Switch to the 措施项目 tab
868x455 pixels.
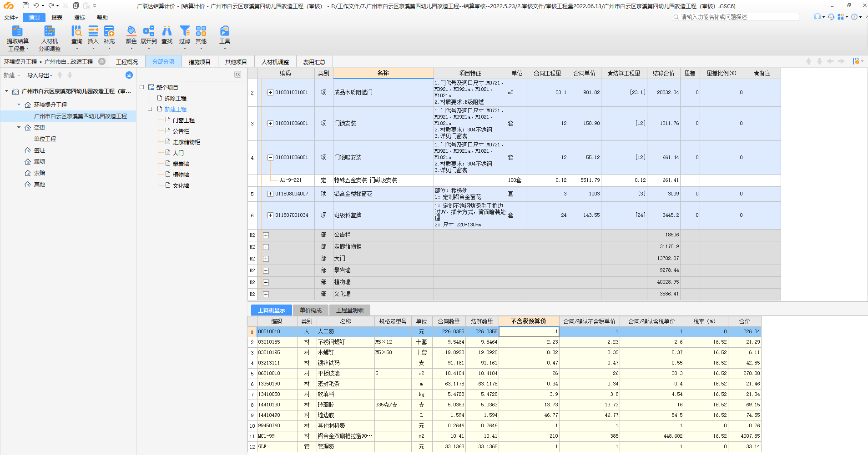coord(200,62)
